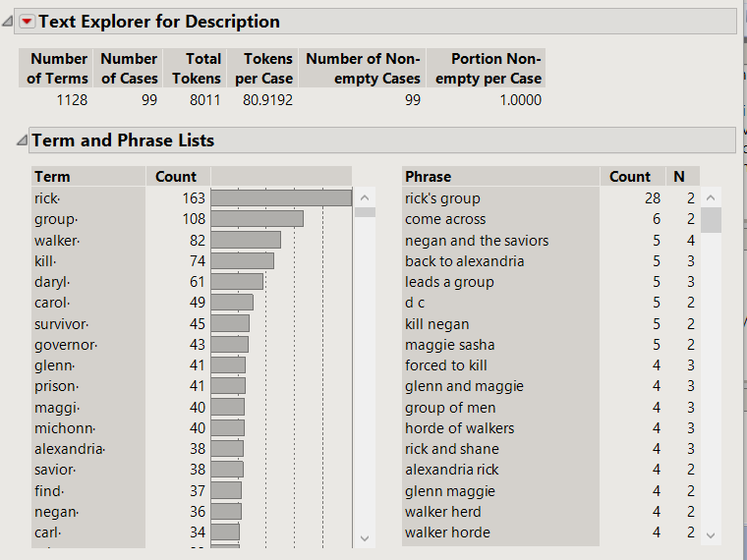Collapse the Term and Phrase Lists section
This screenshot has height=560, width=747.
click(22, 141)
